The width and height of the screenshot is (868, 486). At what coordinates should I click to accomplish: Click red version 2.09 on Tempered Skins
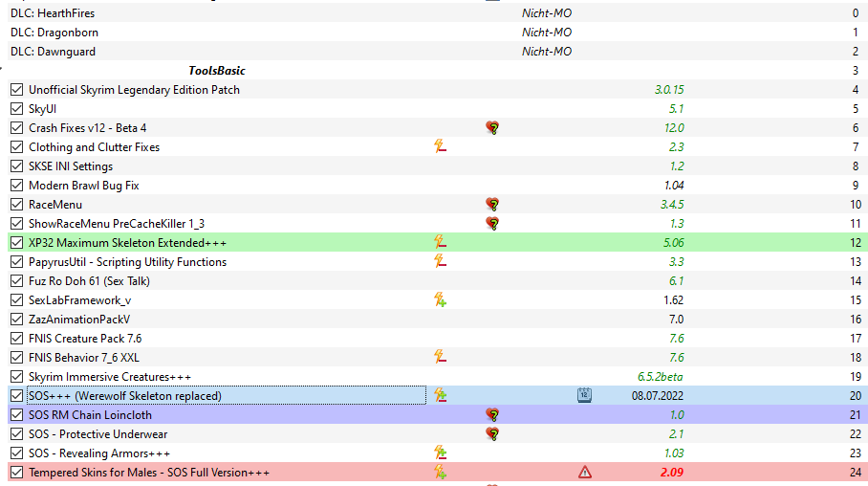click(x=671, y=473)
